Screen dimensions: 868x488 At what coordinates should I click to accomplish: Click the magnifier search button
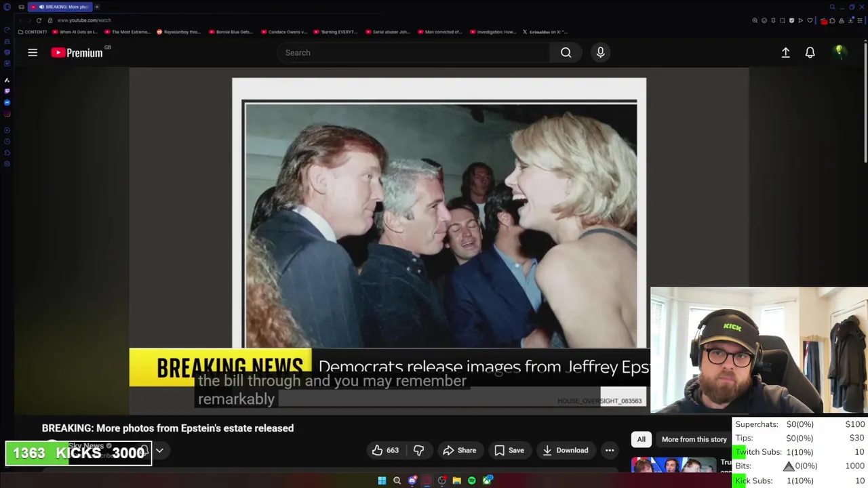(566, 52)
